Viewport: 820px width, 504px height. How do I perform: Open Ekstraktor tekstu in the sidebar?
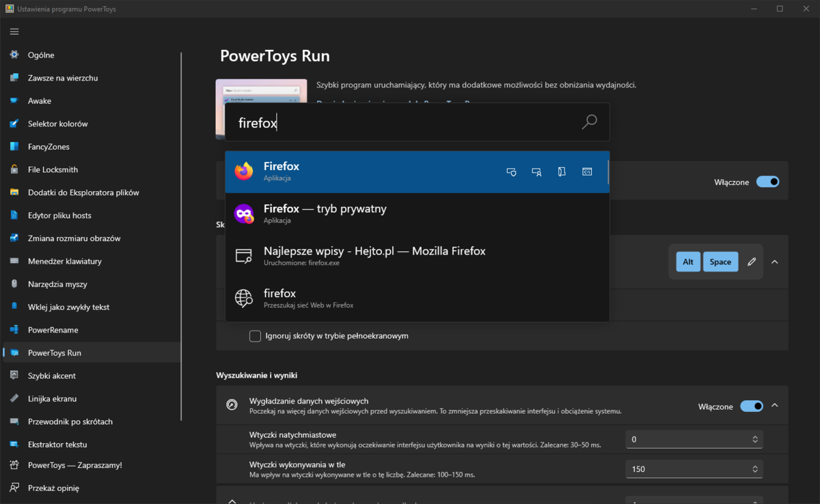(92, 445)
